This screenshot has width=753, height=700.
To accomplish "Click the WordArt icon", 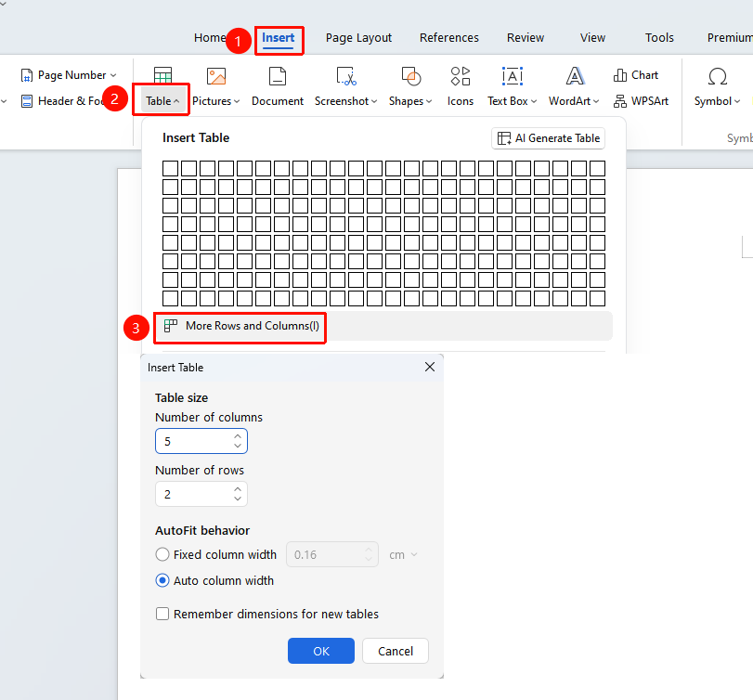I will (x=575, y=76).
